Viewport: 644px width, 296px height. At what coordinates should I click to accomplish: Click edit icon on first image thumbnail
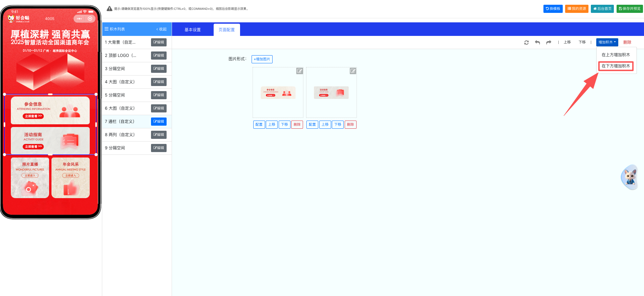pos(299,71)
